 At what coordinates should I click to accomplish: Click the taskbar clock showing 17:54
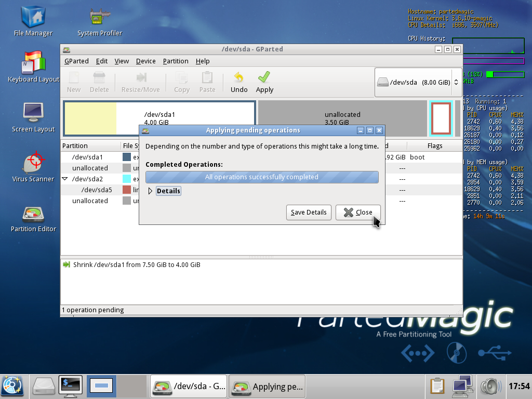[519, 386]
